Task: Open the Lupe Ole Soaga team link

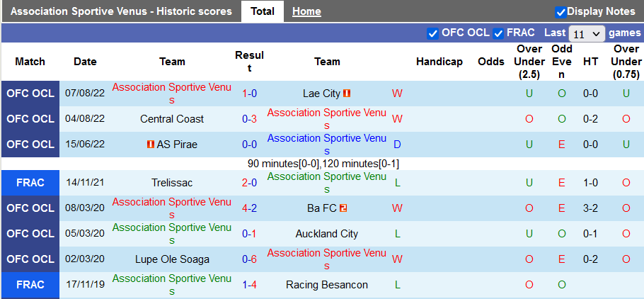Action: 172,259
